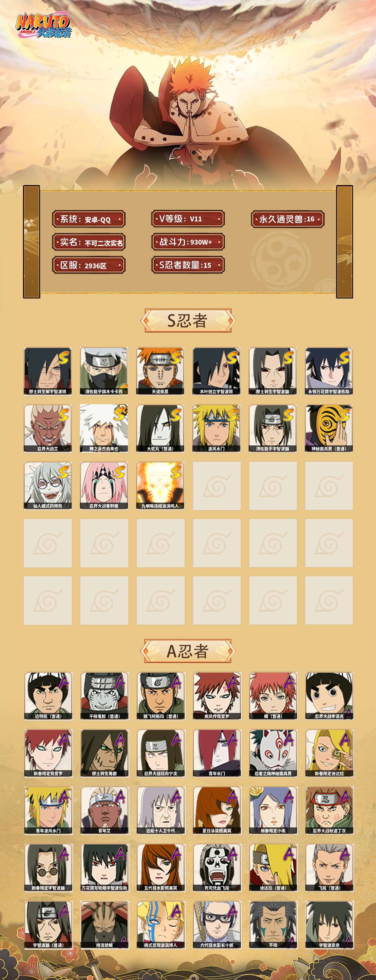
Task: Select the 忍界大战春野樱 portrait
Action: point(104,486)
